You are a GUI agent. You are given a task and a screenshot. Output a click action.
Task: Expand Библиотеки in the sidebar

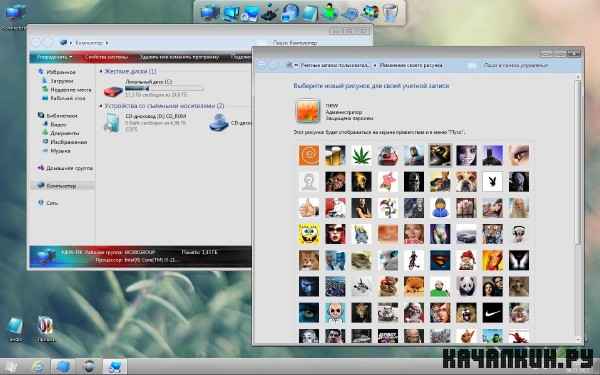coord(62,116)
